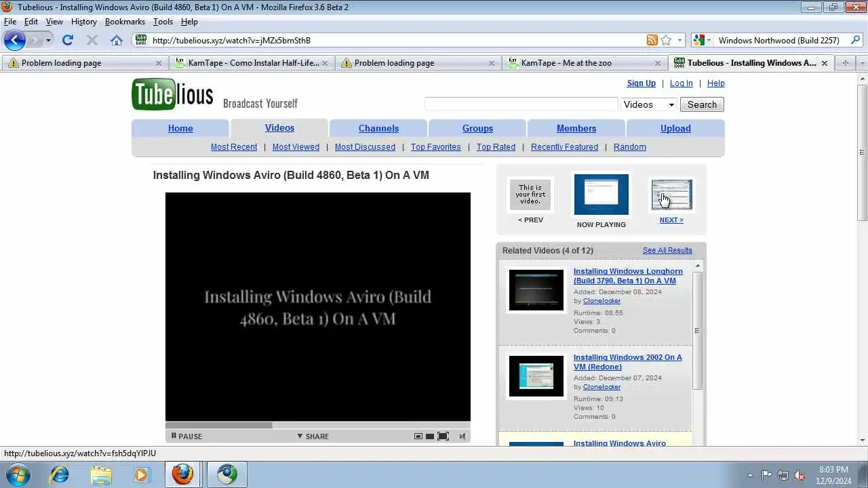Image resolution: width=868 pixels, height=488 pixels.
Task: Open the History menu
Action: (83, 22)
